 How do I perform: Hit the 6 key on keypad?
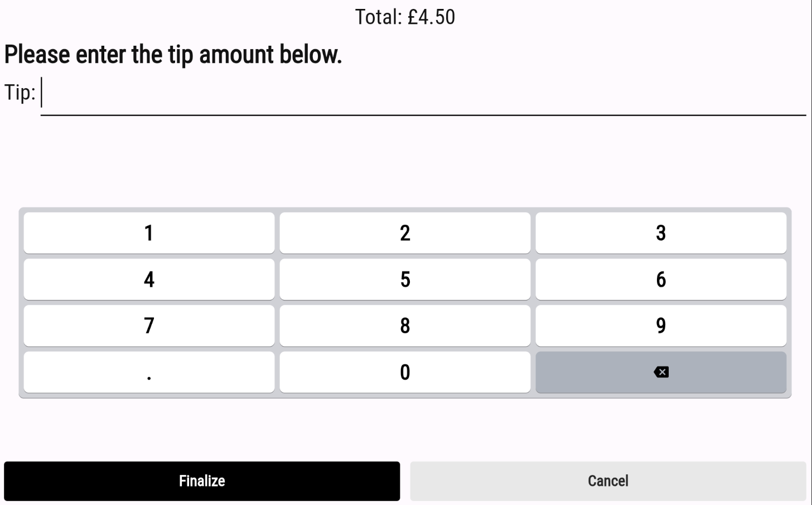tap(661, 279)
